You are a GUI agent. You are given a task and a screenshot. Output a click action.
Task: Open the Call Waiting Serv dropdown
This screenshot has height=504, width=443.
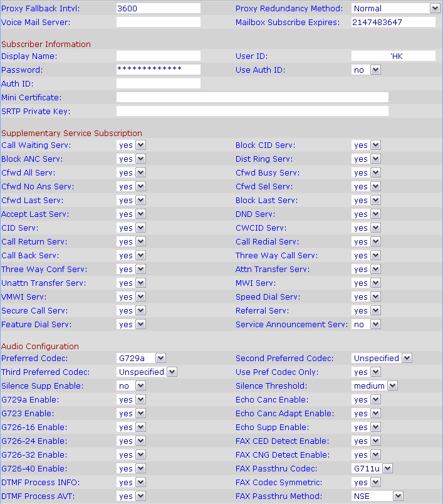(132, 145)
